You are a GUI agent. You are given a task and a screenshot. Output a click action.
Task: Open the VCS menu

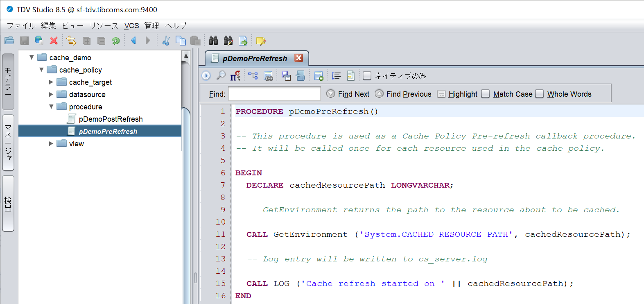coord(131,25)
